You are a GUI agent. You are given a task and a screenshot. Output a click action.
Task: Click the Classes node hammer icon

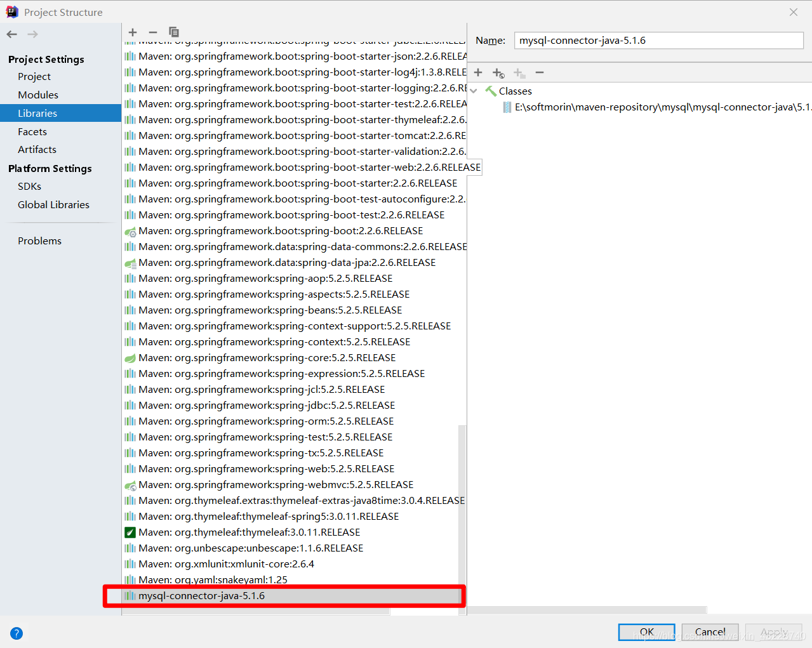pos(491,91)
